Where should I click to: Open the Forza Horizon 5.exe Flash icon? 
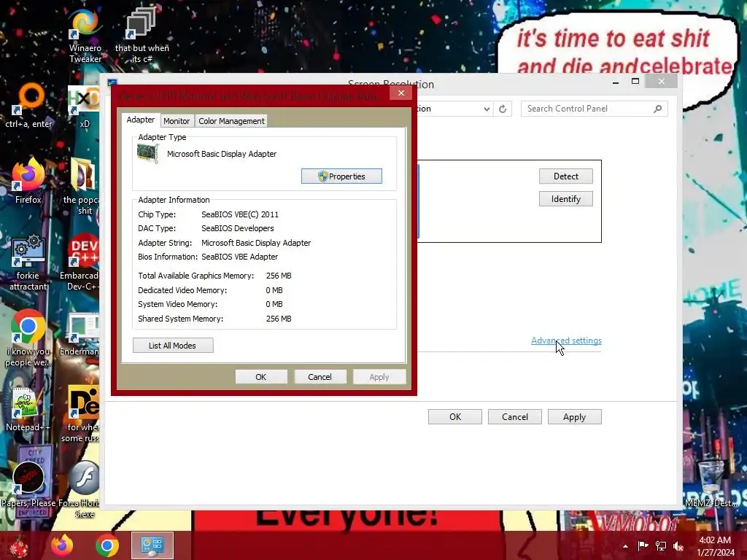pos(80,489)
